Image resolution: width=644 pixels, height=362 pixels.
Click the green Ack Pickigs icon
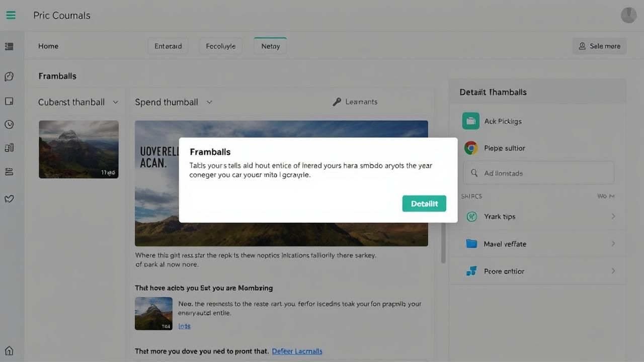[x=470, y=121]
